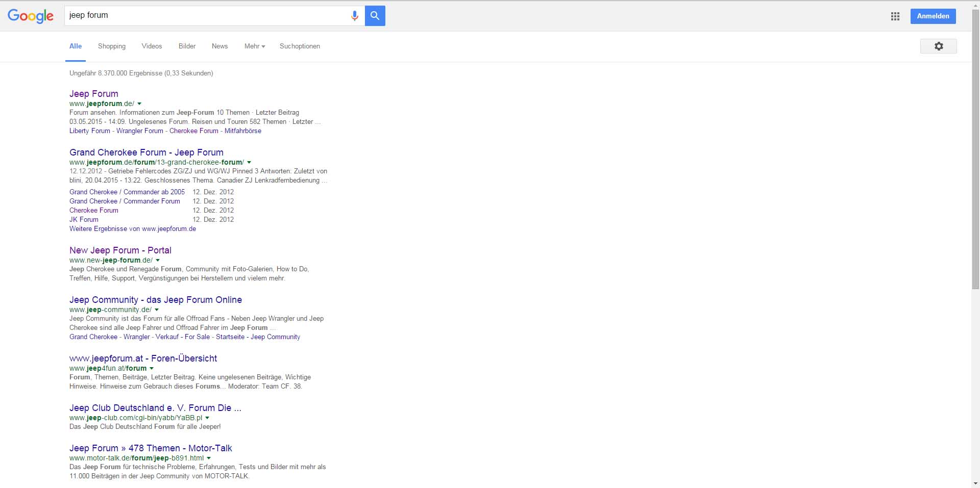
Task: Open dropdown arrow beside www.new-jeep-forum.de/
Action: pyautogui.click(x=158, y=261)
